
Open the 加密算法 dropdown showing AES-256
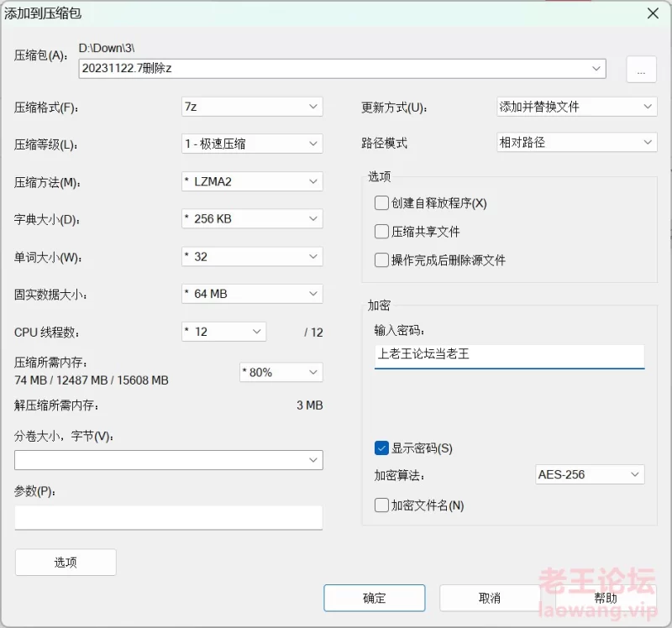[x=590, y=474]
